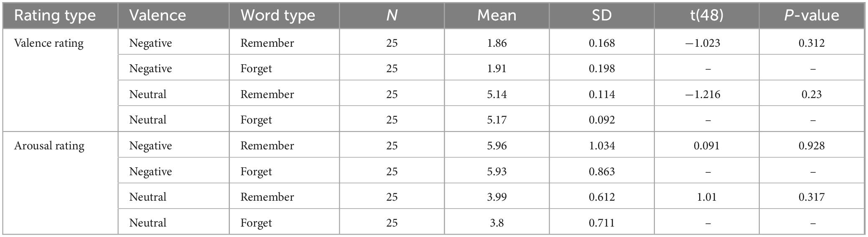Select the "N" column header
868x237 pixels.
point(392,15)
